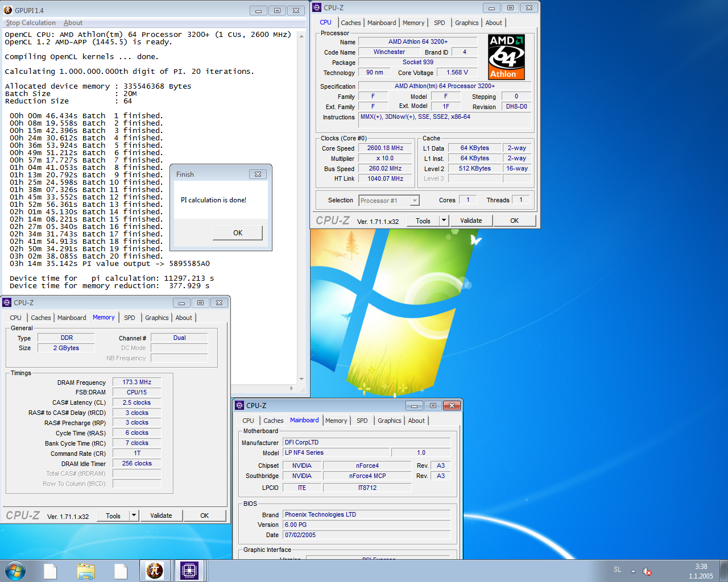Click GPUPI horizontal scrollbar right arrow

point(292,389)
